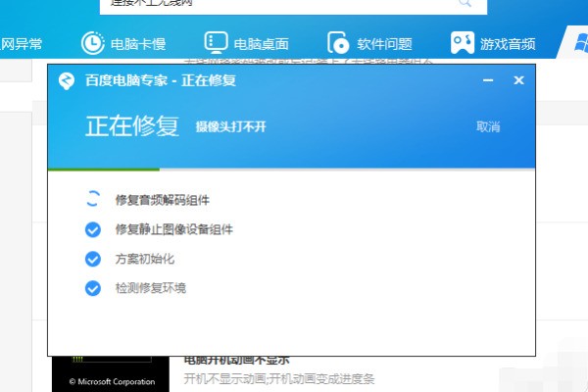This screenshot has width=588, height=392.
Task: Click the loading spinner beside 修复音频解码组件
Action: coord(93,200)
